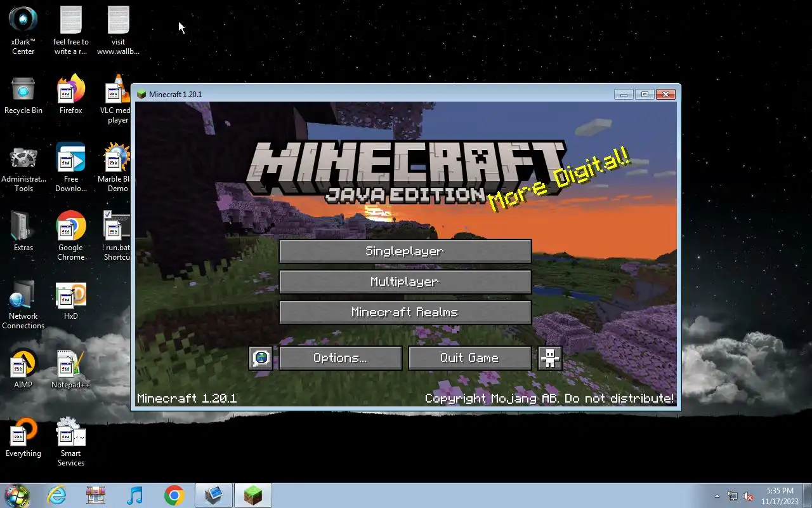Select the '! run.bat Shortcut' icon
The width and height of the screenshot is (812, 508).
click(x=117, y=236)
